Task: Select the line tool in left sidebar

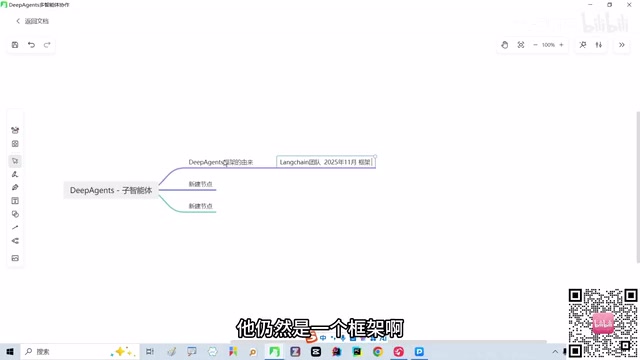Action: click(x=15, y=228)
